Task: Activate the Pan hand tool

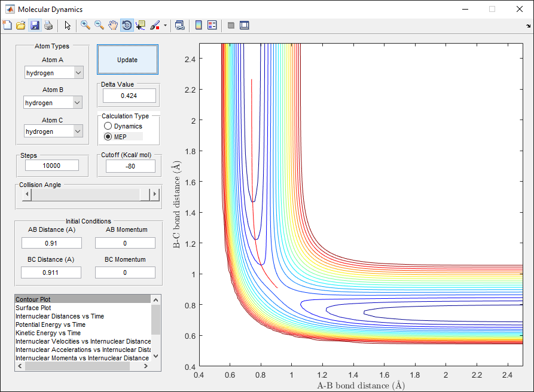Action: (113, 25)
